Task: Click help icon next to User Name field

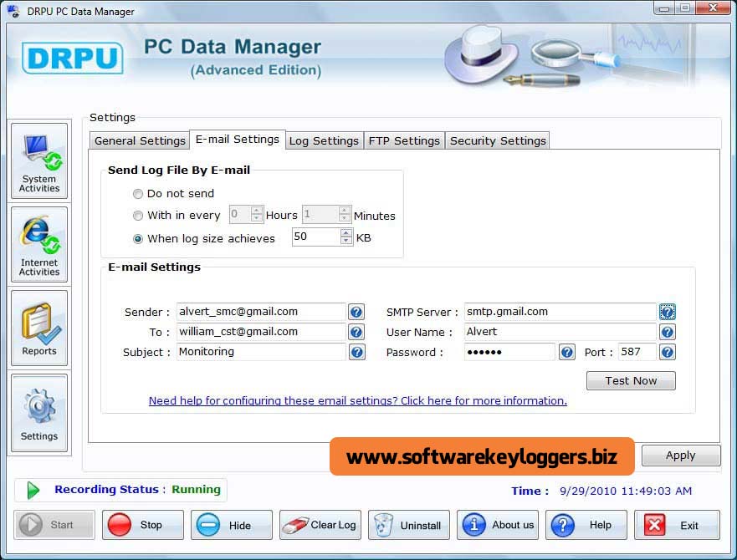Action: click(668, 332)
